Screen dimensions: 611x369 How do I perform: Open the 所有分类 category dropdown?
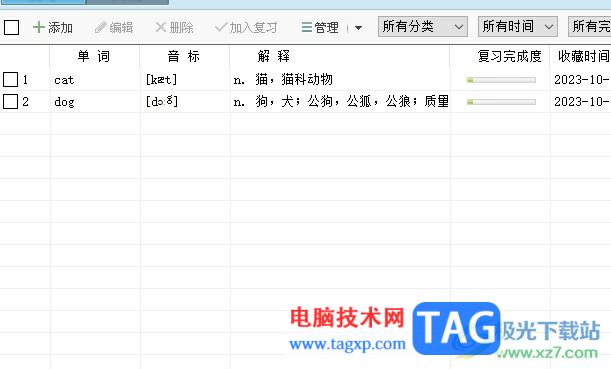[422, 26]
